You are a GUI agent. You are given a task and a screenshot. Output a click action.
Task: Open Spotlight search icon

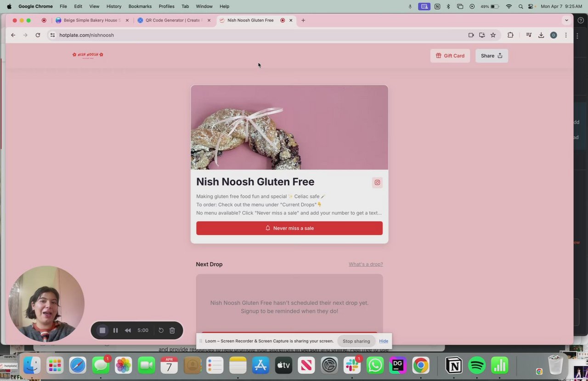click(x=520, y=6)
